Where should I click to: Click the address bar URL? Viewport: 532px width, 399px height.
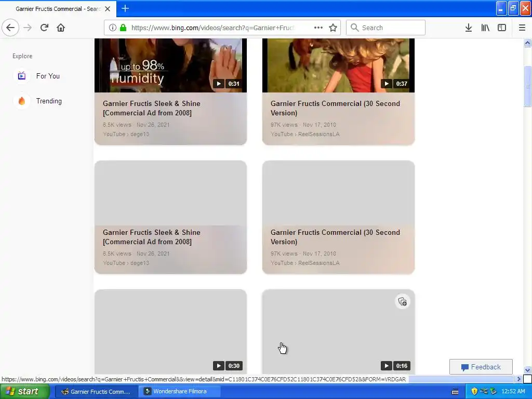(212, 28)
